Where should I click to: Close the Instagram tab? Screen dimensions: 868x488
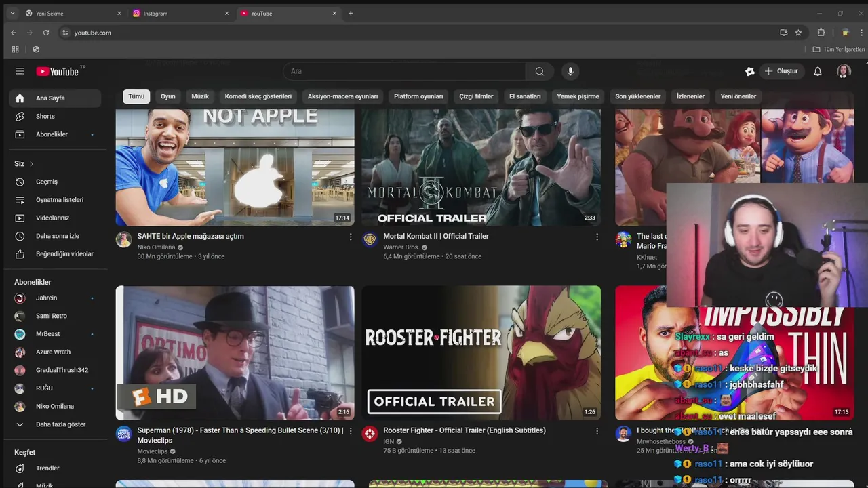(226, 13)
